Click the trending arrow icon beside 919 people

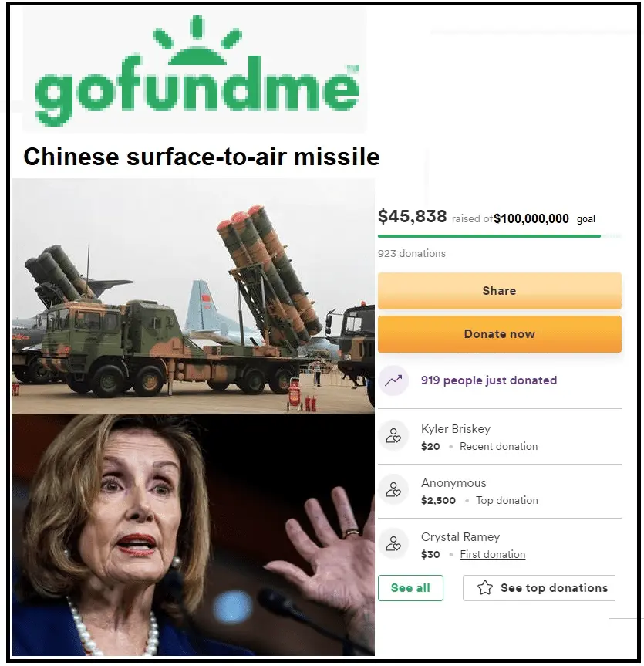393,380
